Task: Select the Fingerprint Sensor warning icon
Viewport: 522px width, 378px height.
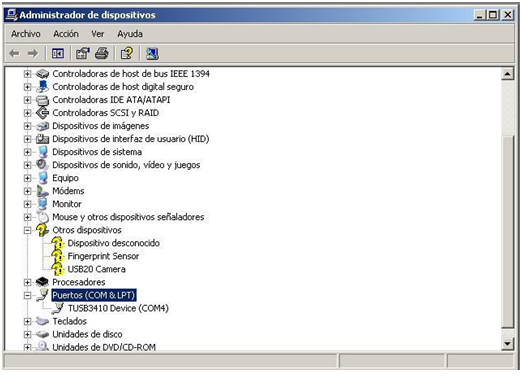Action: click(x=58, y=256)
